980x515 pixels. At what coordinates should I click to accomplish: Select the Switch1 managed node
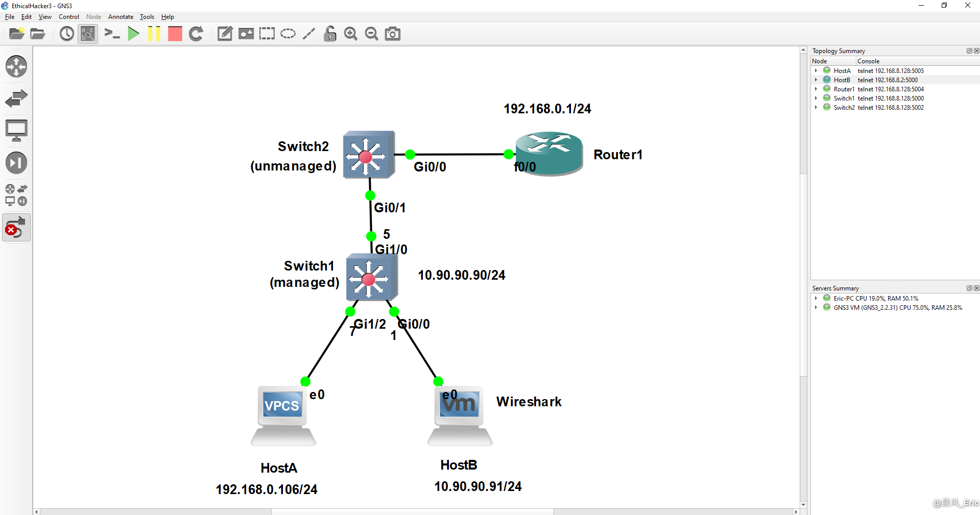[372, 278]
